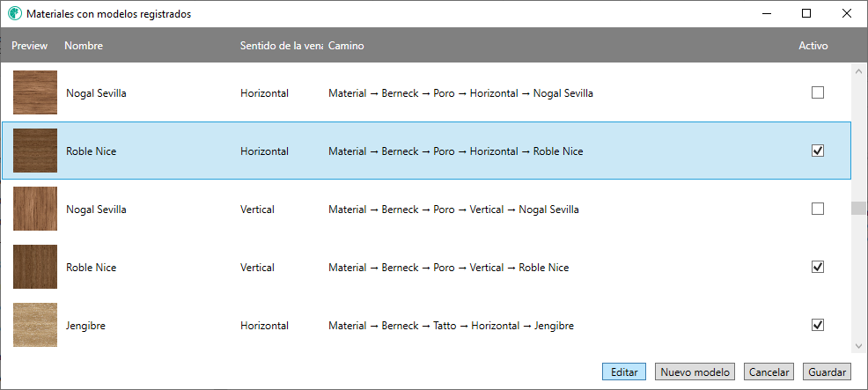Uncheck Activo for Roble Nice Vertical
868x390 pixels.
point(818,267)
